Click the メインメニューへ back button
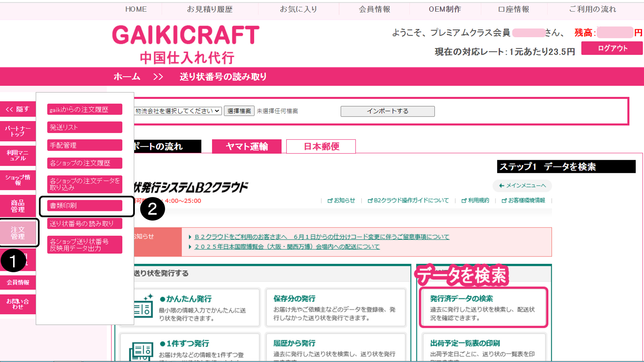 coord(522,186)
